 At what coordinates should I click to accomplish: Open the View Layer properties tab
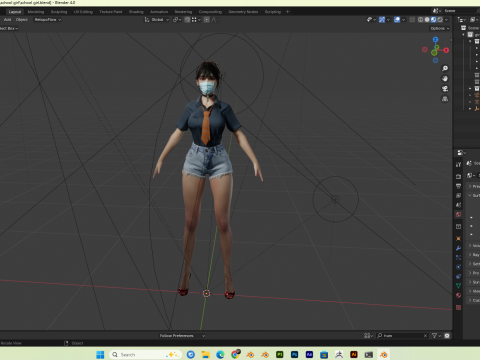(x=458, y=196)
